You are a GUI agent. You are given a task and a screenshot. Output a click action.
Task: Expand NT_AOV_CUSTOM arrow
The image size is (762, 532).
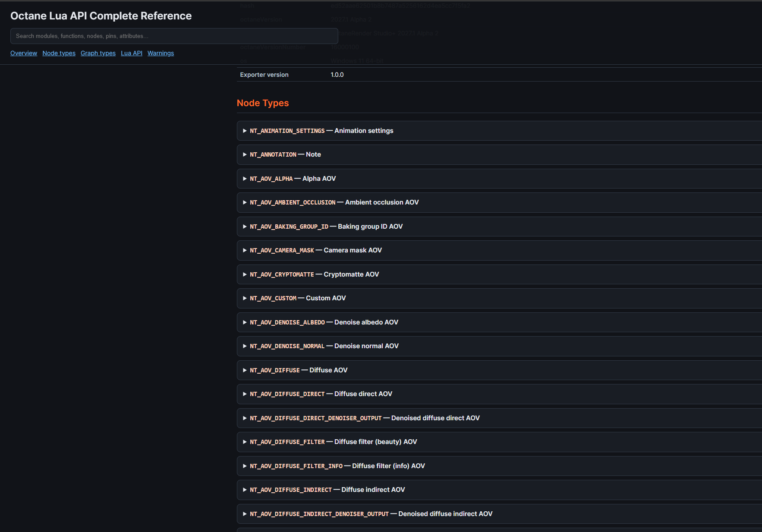245,298
